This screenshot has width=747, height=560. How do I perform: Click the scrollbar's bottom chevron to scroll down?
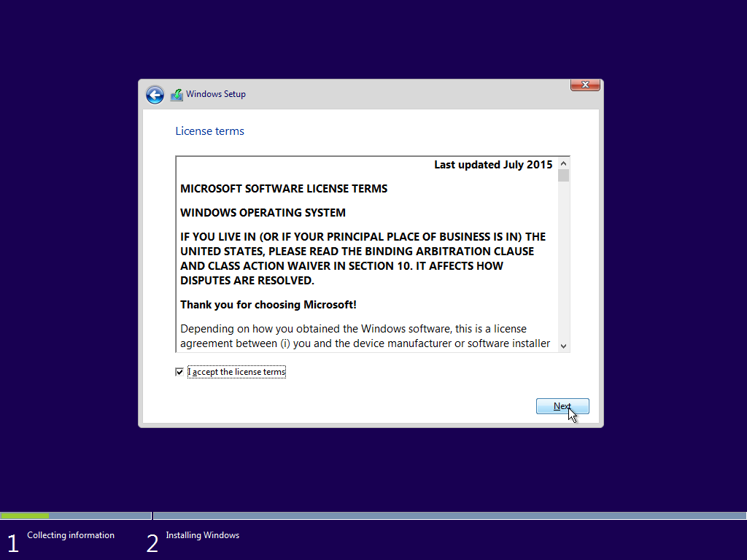click(x=563, y=345)
